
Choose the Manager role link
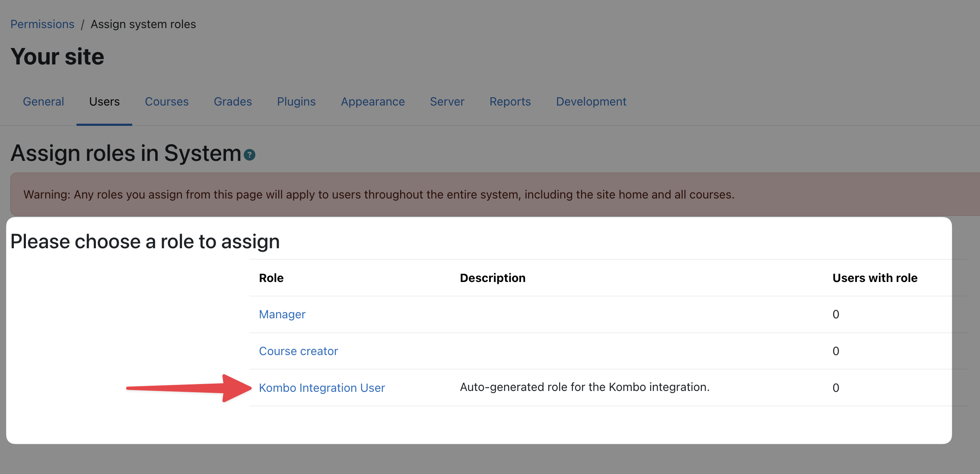(x=282, y=314)
